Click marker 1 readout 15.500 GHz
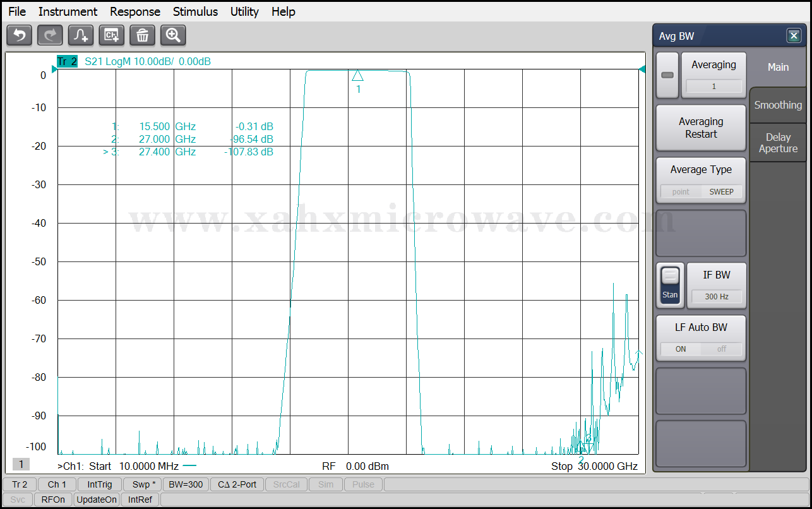The image size is (812, 509). coord(167,126)
